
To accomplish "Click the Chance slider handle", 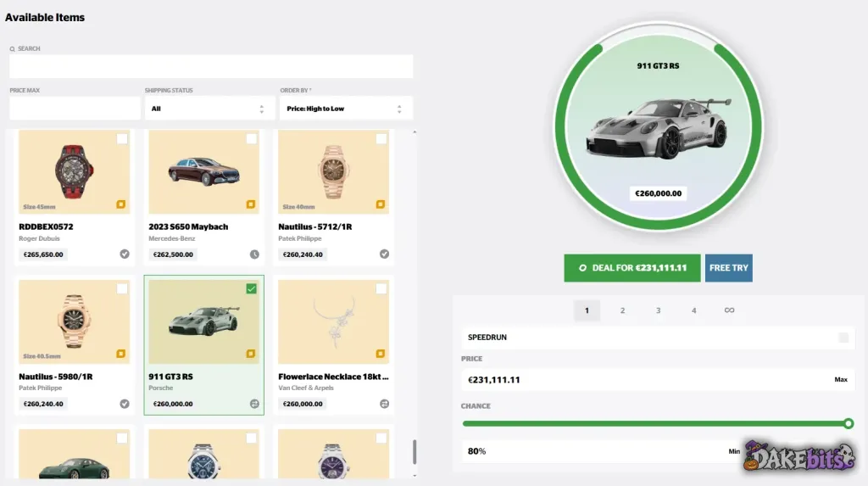I will coord(849,424).
